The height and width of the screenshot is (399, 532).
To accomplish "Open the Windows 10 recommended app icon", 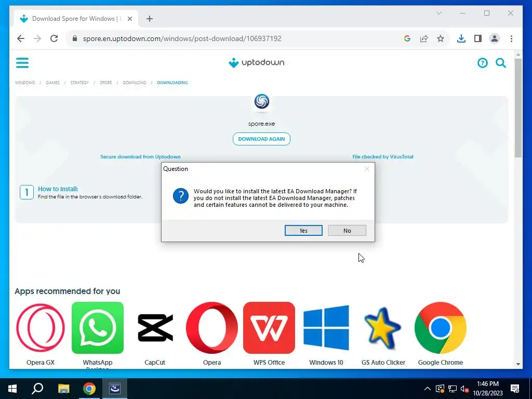I will [326, 328].
